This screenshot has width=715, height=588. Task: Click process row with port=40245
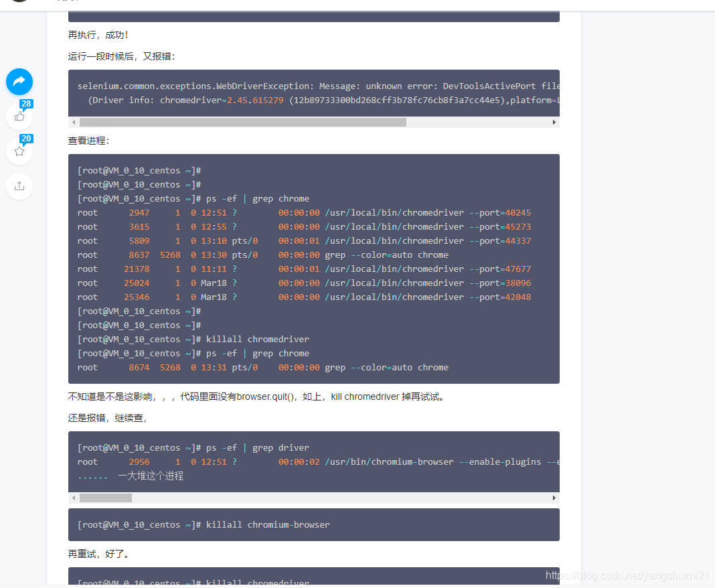[304, 212]
